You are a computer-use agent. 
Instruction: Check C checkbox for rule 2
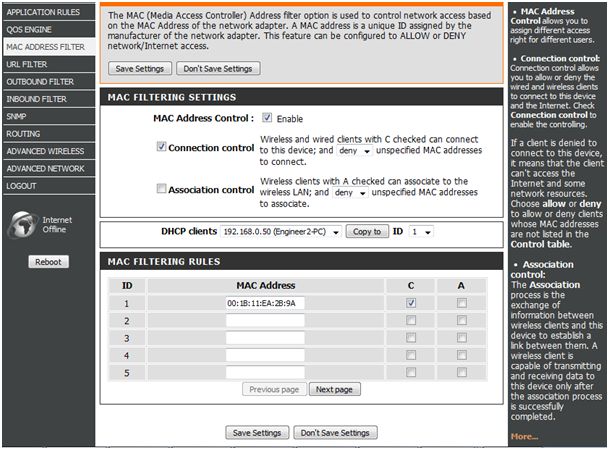pos(411,320)
